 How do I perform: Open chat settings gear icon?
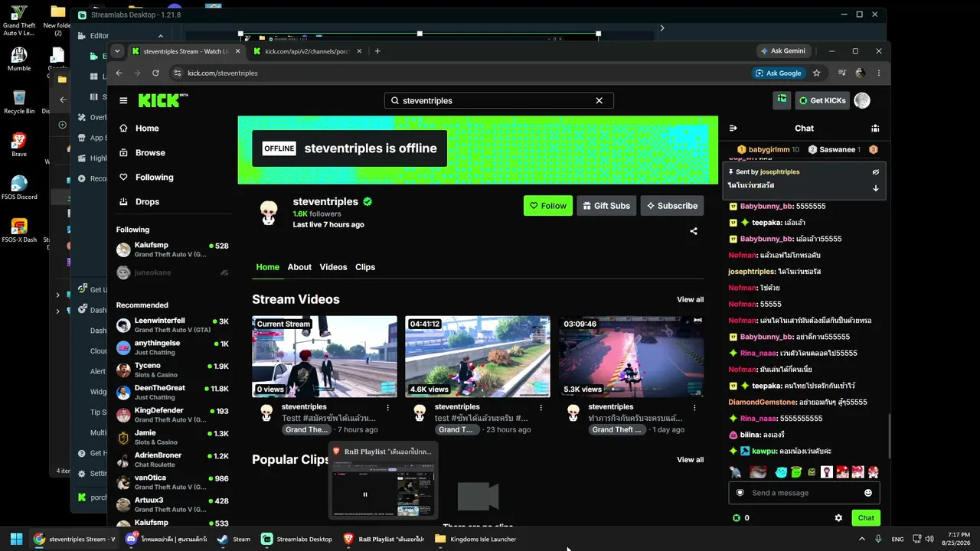point(838,518)
